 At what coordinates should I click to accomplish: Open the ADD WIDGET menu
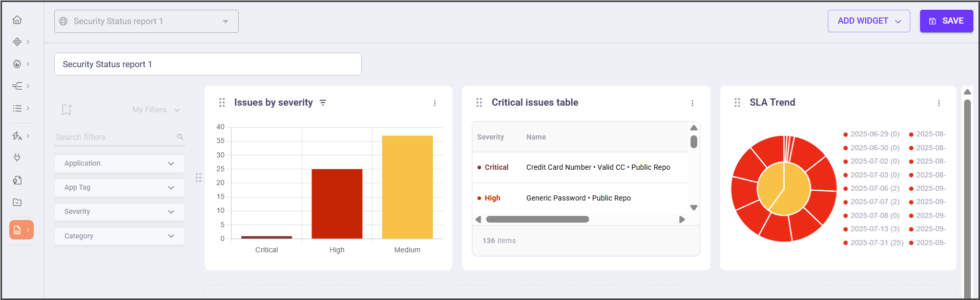(x=868, y=21)
